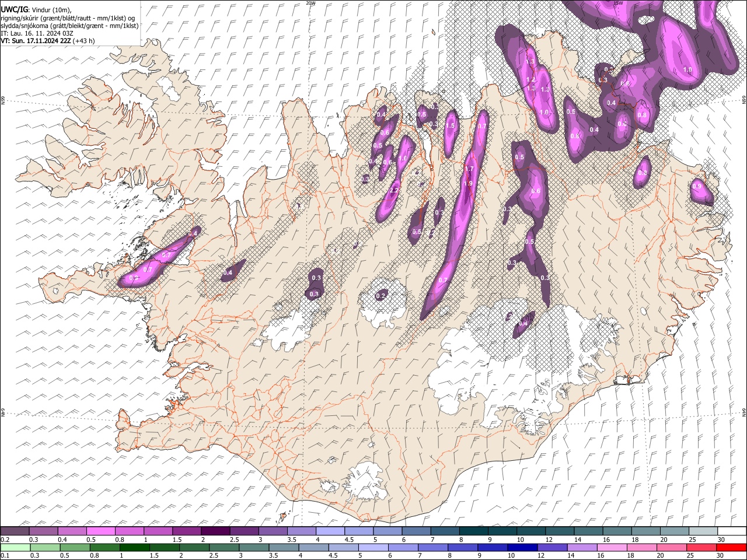The width and height of the screenshot is (747, 560).
Task: Select the lower blue legend swatch starting at 6
Action: tap(403, 547)
